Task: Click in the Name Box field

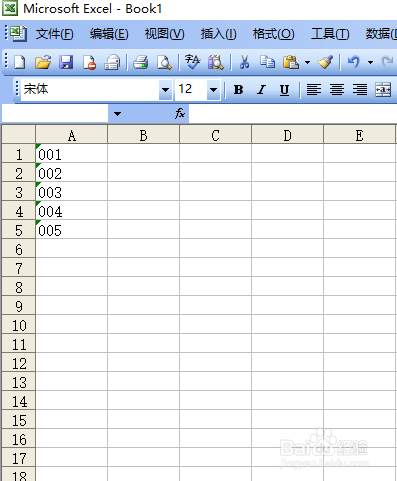Action: [x=55, y=114]
